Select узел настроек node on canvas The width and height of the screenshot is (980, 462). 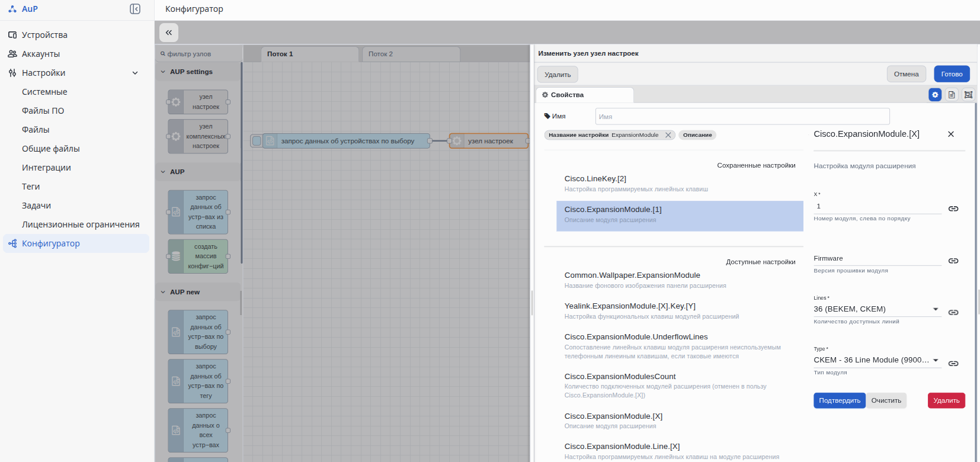(489, 141)
